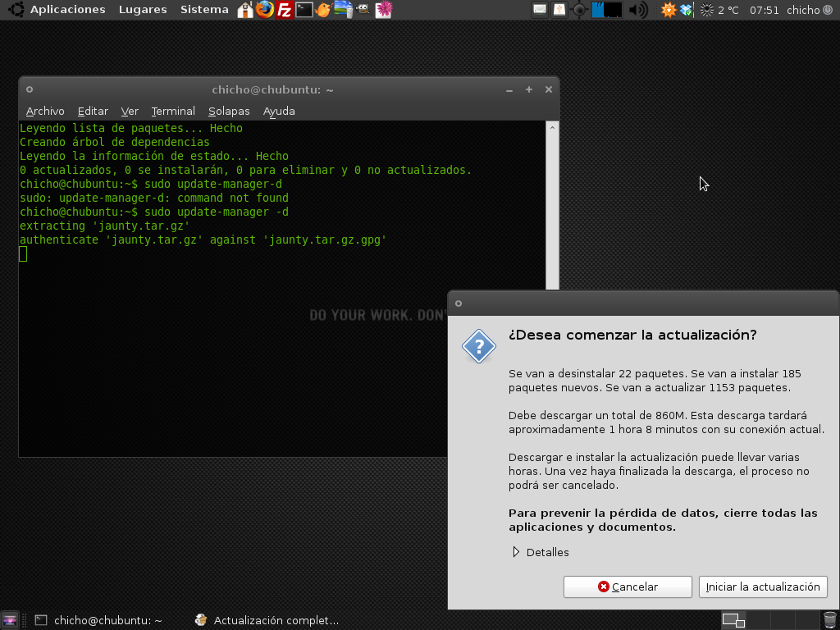Screen dimensions: 840x630
Task: Open the Archivo menu in terminal
Action: (45, 112)
